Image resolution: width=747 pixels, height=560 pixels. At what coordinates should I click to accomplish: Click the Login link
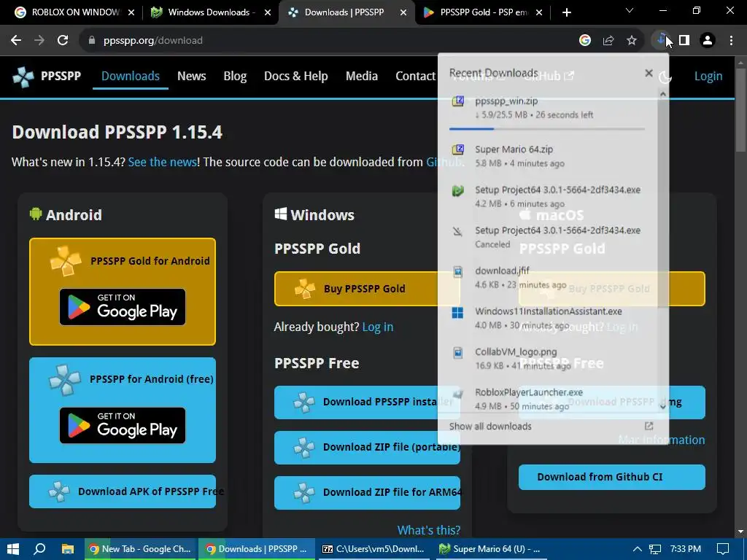tap(708, 76)
